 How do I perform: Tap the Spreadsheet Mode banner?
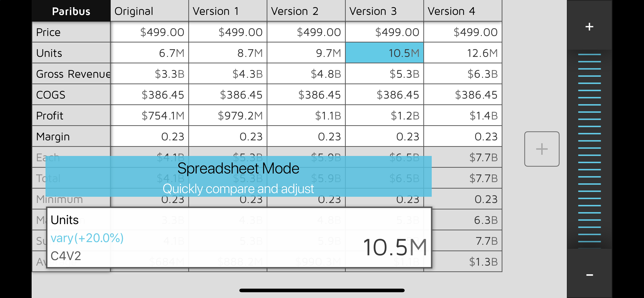pos(238,176)
